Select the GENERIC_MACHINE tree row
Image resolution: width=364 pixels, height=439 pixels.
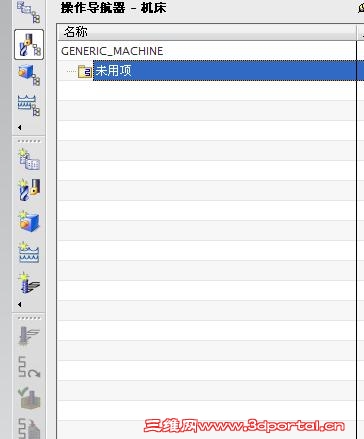click(x=207, y=51)
